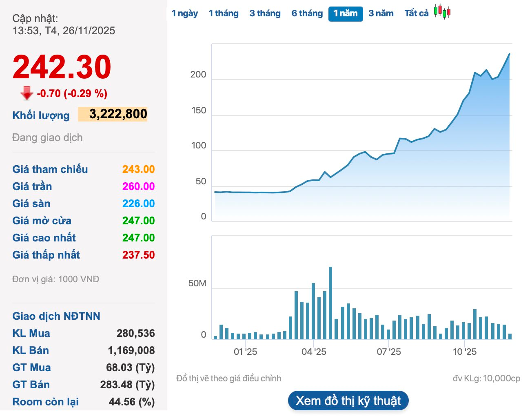Switch chart to 3 tháng range
The width and height of the screenshot is (532, 416).
(265, 13)
